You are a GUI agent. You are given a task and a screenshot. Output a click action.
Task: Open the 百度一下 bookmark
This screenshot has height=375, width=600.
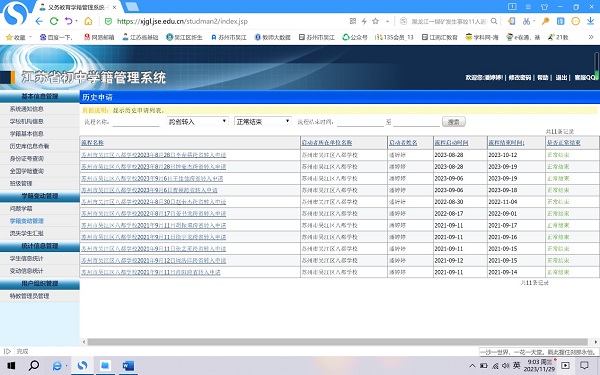(x=55, y=37)
